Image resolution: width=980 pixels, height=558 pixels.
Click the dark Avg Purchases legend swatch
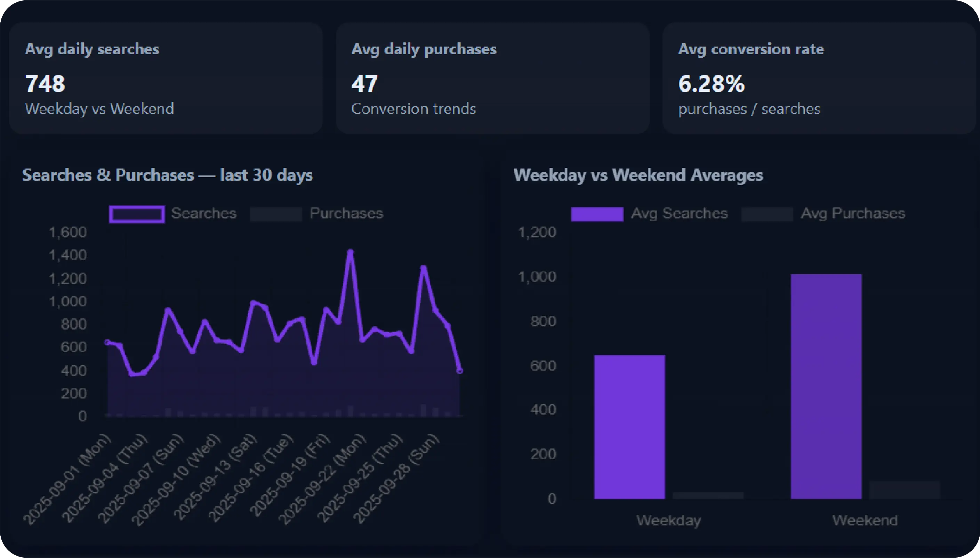767,214
